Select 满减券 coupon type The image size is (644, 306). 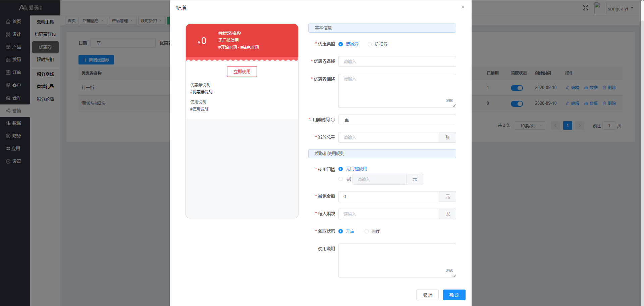tap(348, 44)
